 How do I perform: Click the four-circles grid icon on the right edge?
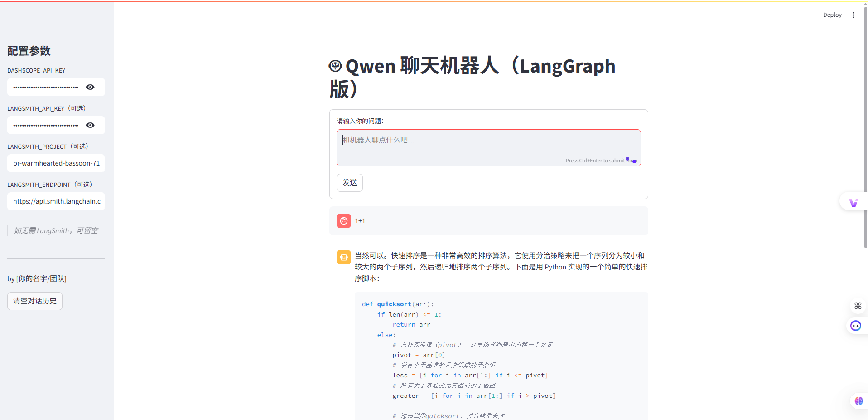coord(857,306)
